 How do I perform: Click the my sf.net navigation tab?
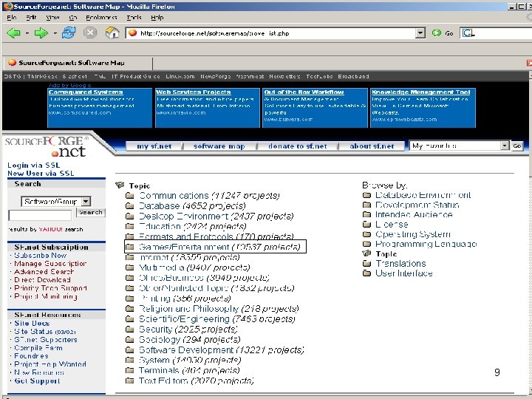click(x=154, y=146)
